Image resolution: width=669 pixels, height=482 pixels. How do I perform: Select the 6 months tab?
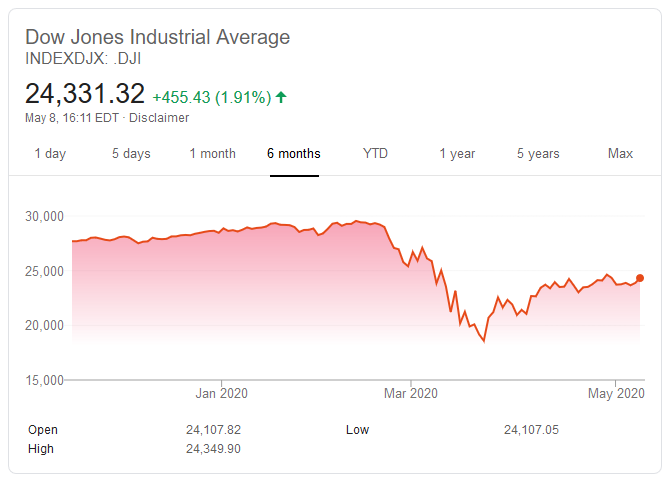click(x=294, y=153)
